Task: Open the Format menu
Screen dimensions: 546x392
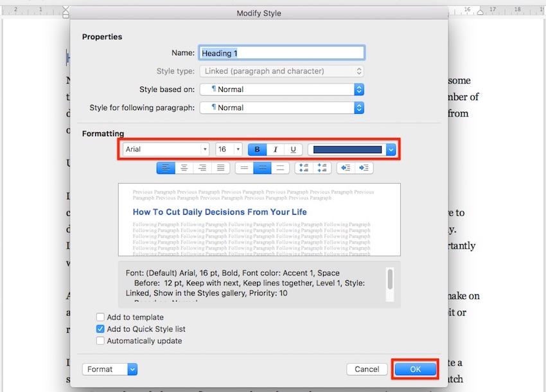Action: click(x=109, y=369)
